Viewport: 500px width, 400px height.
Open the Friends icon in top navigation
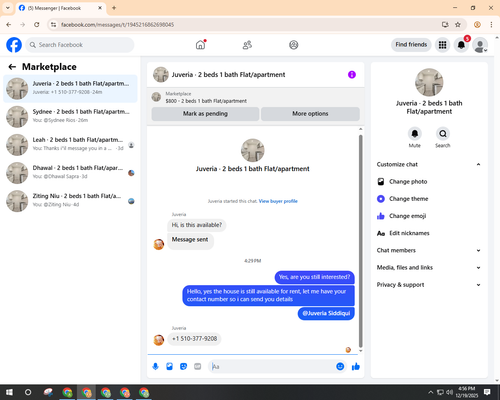pos(247,45)
